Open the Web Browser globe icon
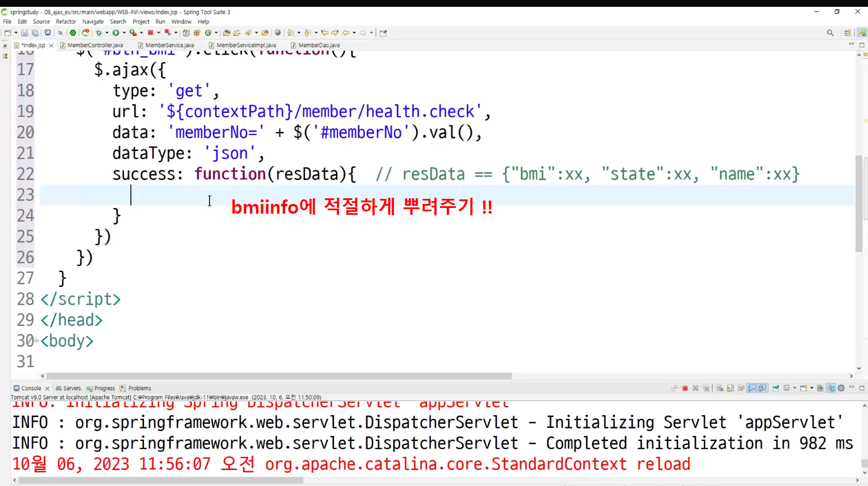The width and height of the screenshot is (868, 486). 277,33
